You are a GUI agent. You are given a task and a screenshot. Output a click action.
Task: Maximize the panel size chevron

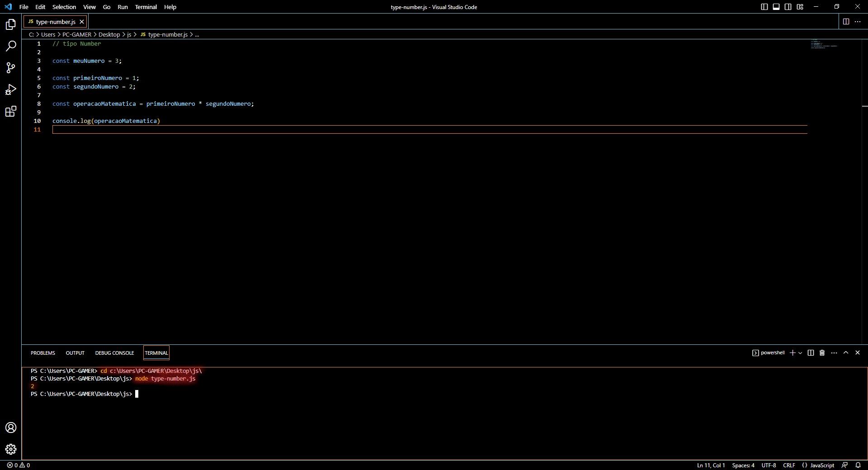[x=846, y=353]
